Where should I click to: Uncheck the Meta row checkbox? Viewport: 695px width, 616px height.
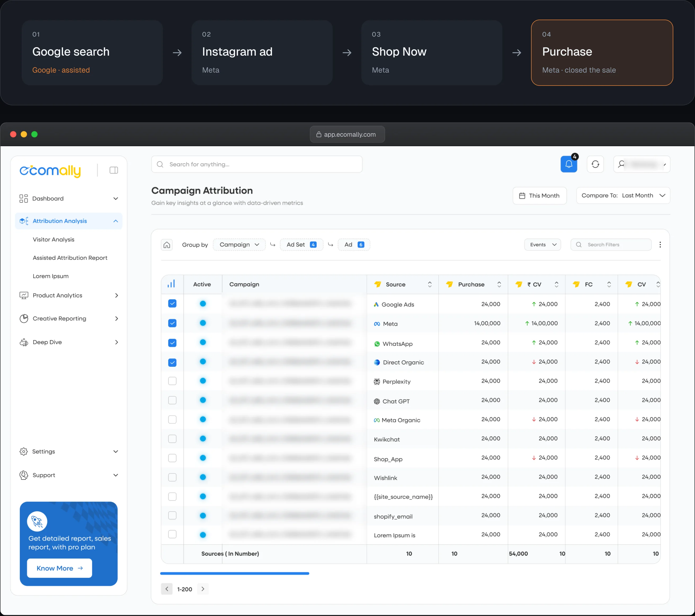(172, 323)
